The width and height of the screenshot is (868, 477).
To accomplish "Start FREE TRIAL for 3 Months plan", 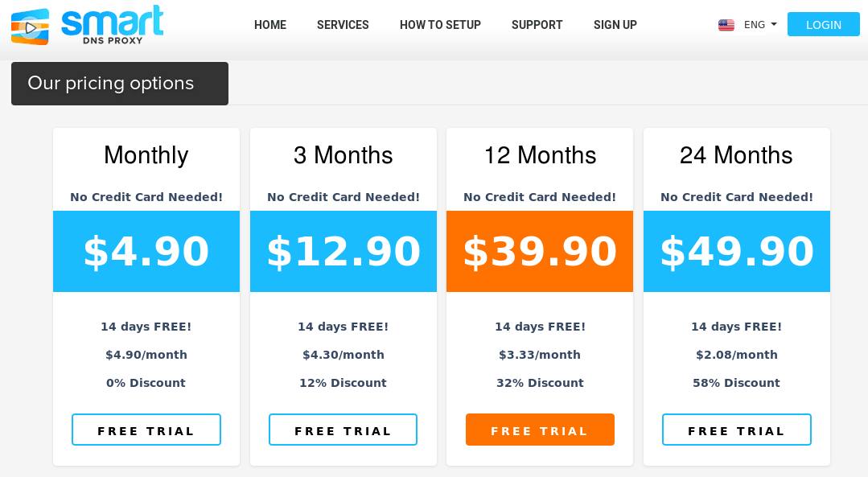I will [343, 430].
